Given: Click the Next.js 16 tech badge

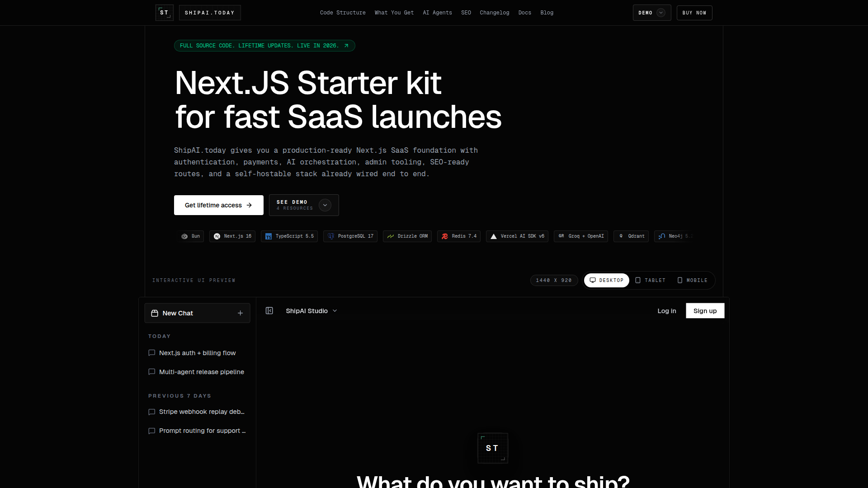Looking at the screenshot, I should pyautogui.click(x=232, y=236).
